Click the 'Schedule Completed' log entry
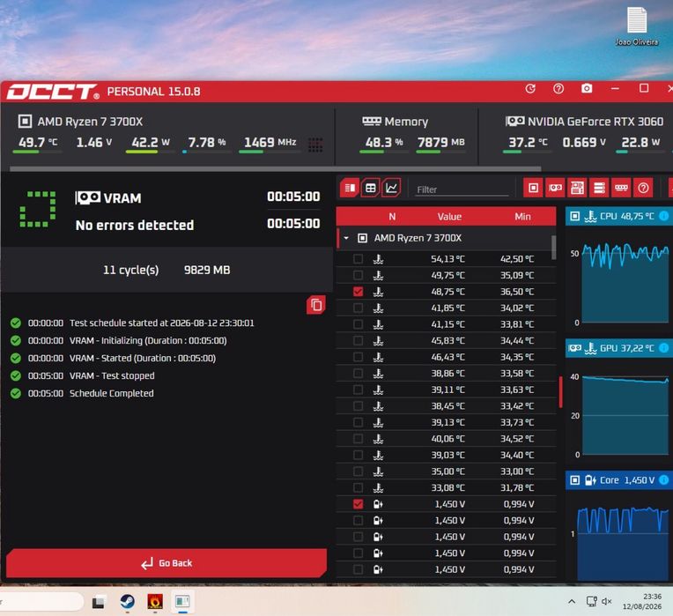Image resolution: width=673 pixels, height=616 pixels. (111, 393)
